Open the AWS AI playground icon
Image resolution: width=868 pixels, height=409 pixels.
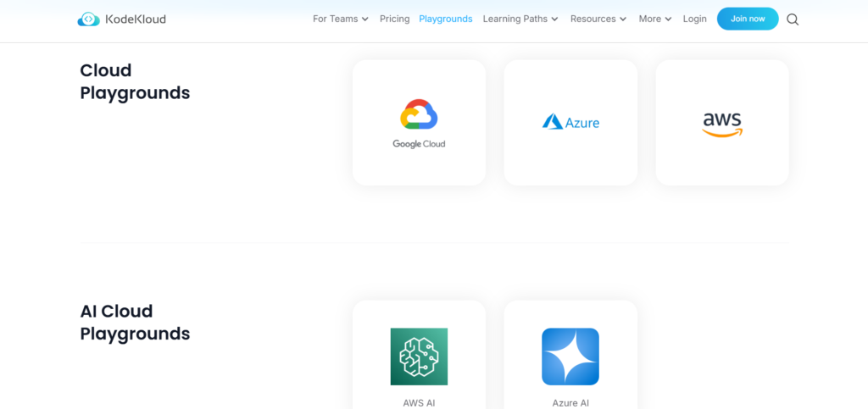click(x=419, y=356)
